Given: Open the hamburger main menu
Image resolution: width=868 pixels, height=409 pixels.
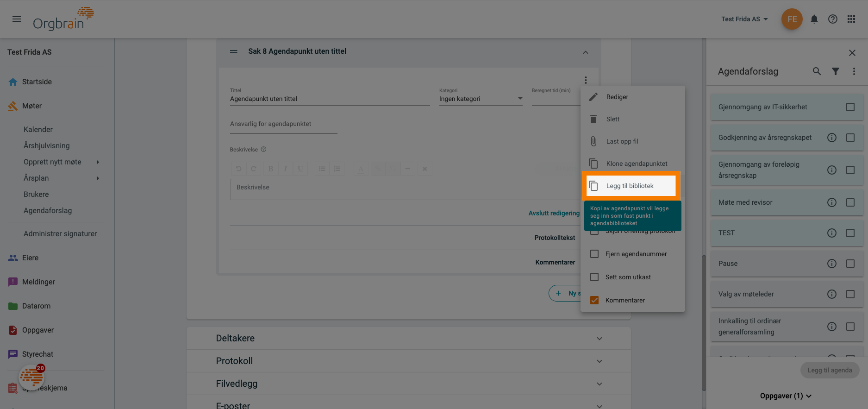Looking at the screenshot, I should click(x=17, y=19).
